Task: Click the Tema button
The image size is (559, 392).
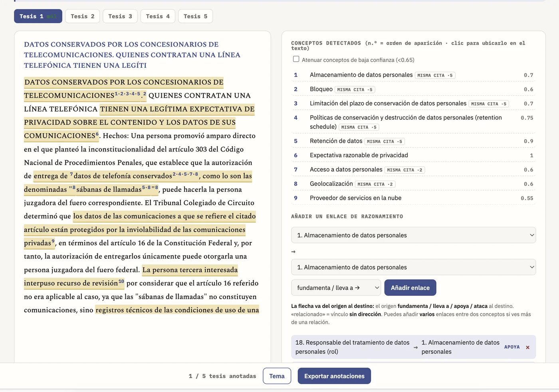Action: pyautogui.click(x=277, y=376)
